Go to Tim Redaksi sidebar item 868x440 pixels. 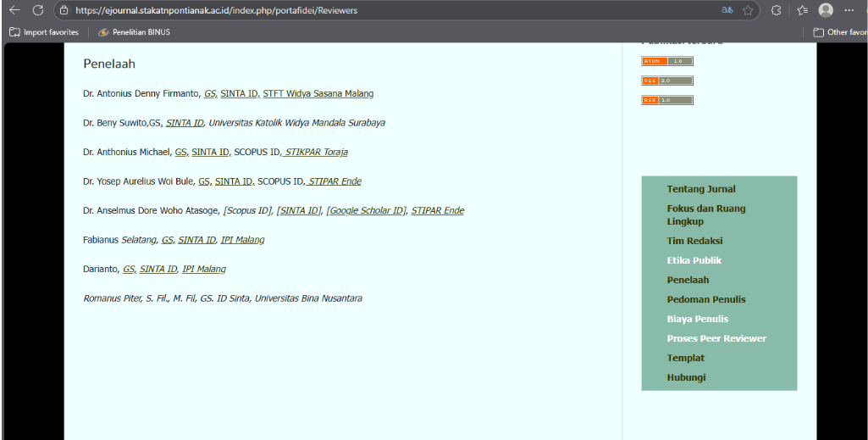(694, 241)
